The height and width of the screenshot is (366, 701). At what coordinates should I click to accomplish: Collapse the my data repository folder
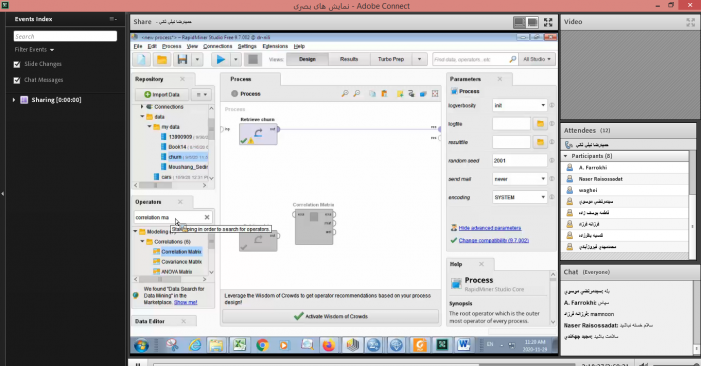(x=149, y=127)
